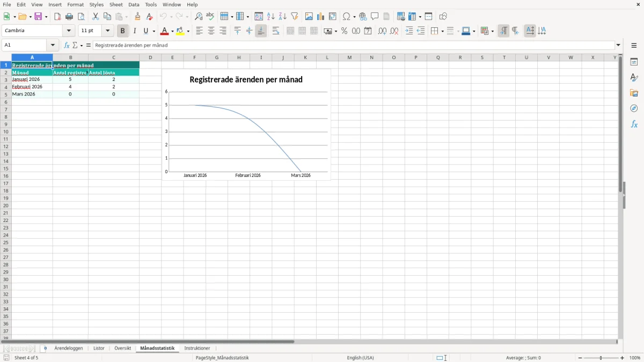Click the Merge and center cells icon
The image size is (644, 362).
tap(290, 31)
